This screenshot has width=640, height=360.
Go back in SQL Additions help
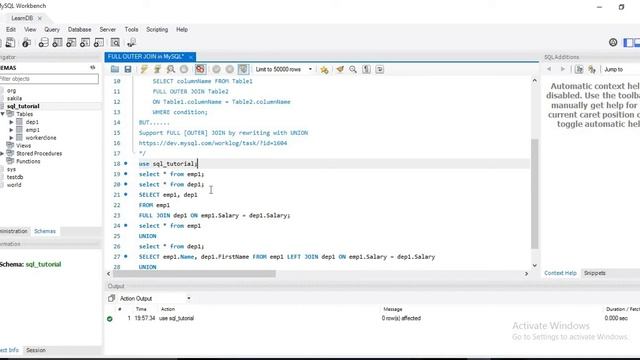tap(549, 69)
